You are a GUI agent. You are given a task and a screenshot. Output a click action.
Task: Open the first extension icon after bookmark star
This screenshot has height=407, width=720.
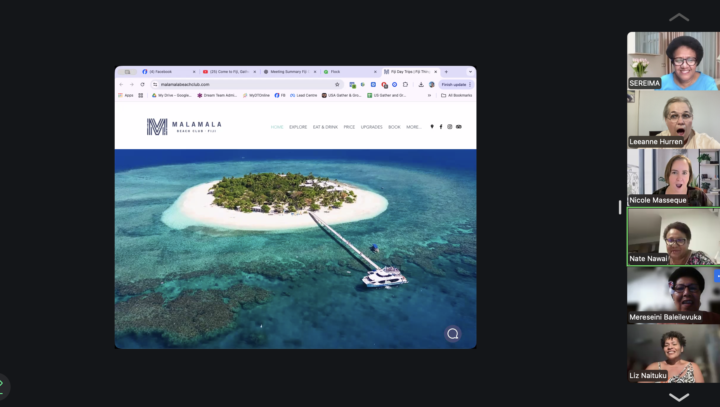point(352,85)
